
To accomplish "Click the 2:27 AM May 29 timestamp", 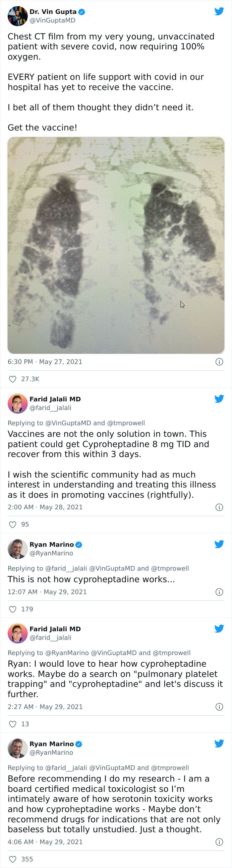I will 45,707.
